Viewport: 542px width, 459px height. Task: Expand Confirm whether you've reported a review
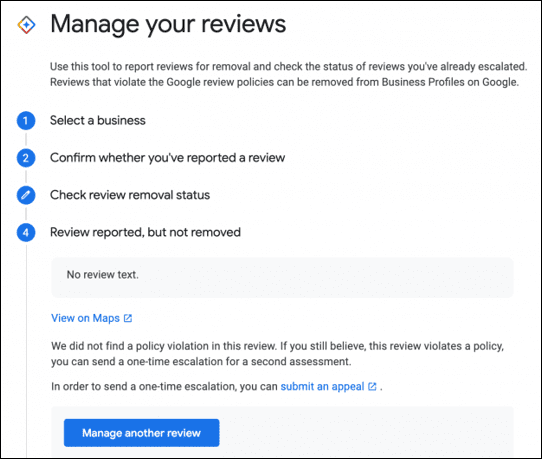(x=168, y=158)
